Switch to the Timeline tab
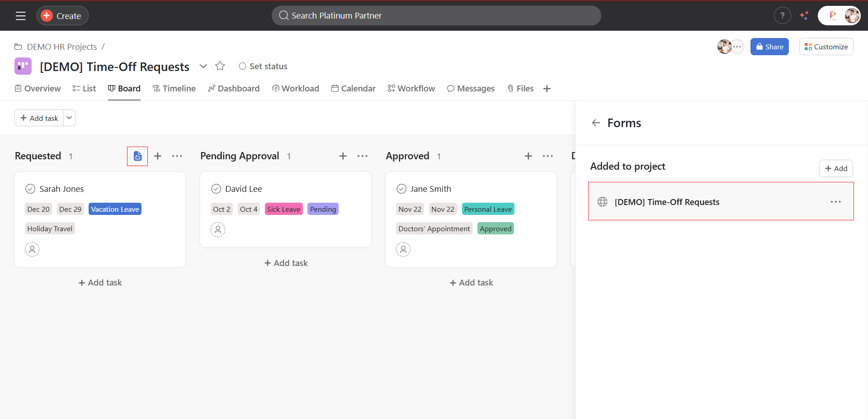The image size is (868, 419). click(174, 89)
